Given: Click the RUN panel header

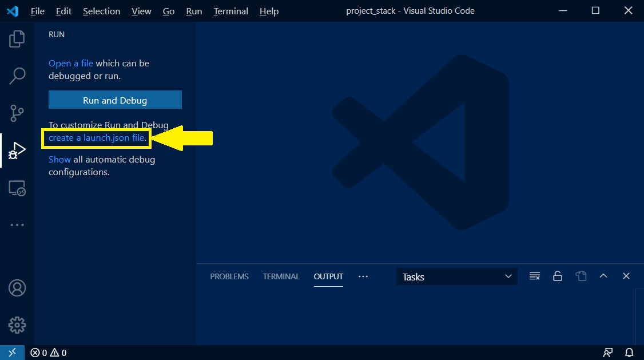Looking at the screenshot, I should [x=57, y=34].
